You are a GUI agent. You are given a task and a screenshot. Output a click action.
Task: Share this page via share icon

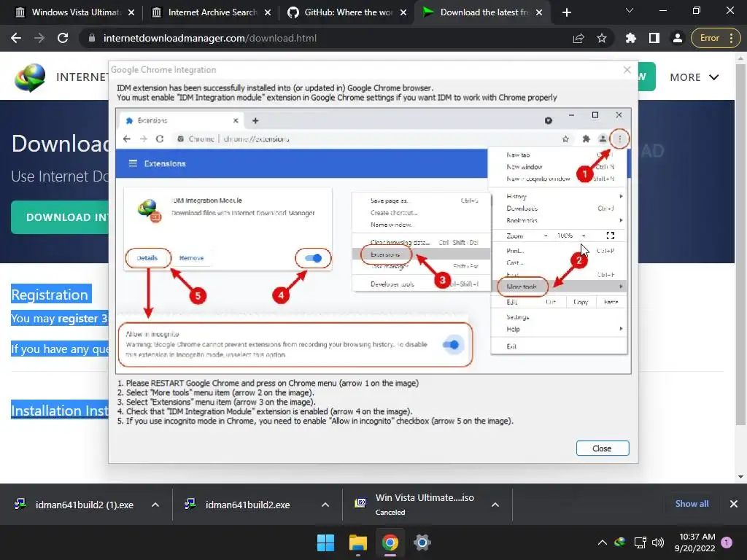(578, 38)
